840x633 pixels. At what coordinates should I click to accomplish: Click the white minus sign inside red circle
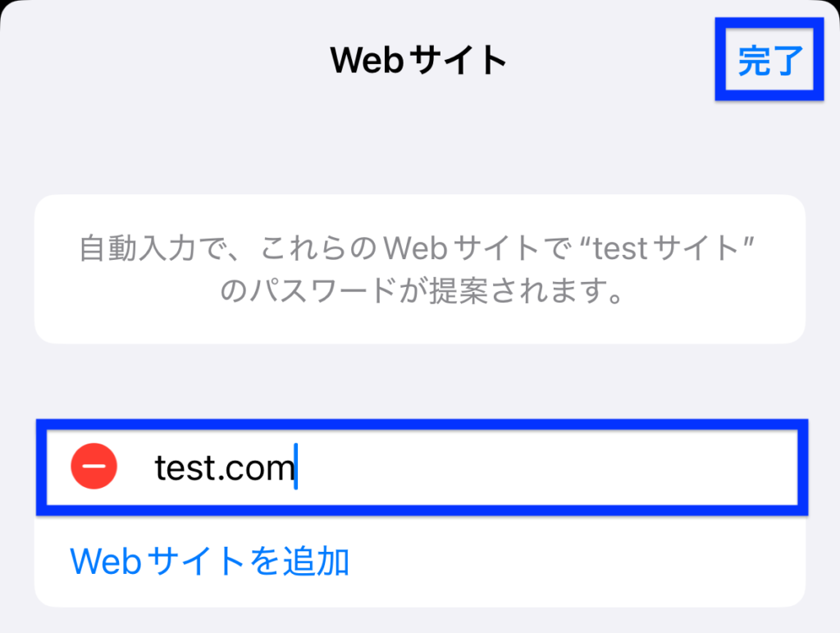tap(94, 466)
